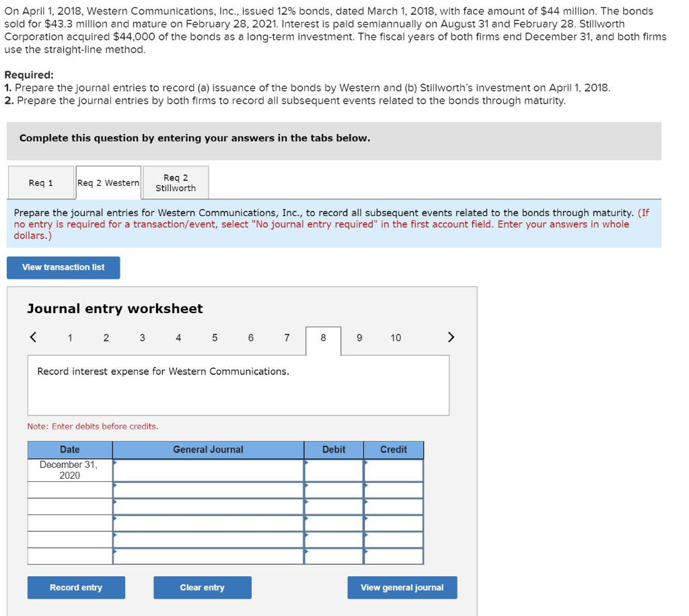Click Debit cell in December 31, 2020 row

tap(334, 471)
